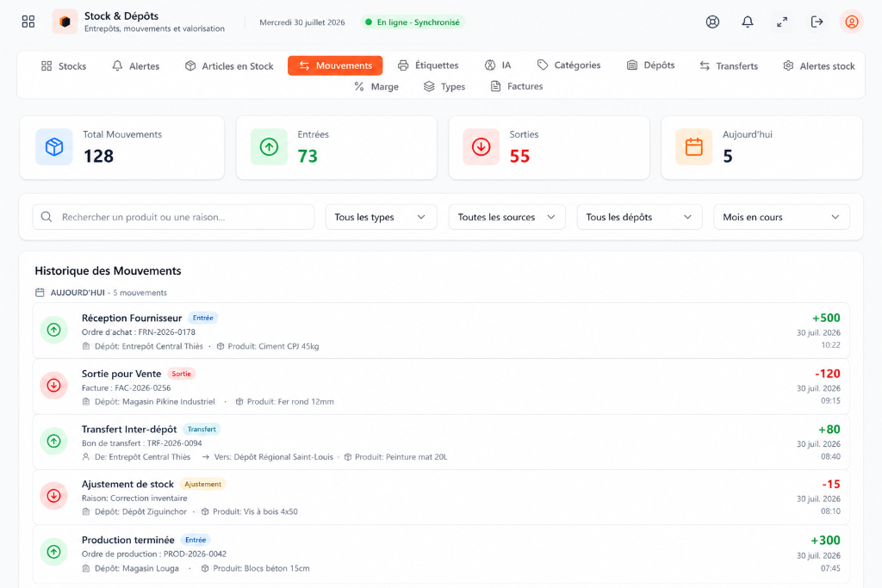Image resolution: width=882 pixels, height=588 pixels.
Task: Open the Transferts tab
Action: 729,65
